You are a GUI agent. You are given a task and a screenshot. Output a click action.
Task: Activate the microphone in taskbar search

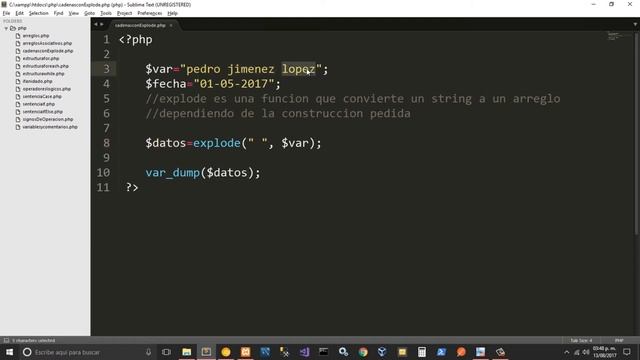point(149,352)
